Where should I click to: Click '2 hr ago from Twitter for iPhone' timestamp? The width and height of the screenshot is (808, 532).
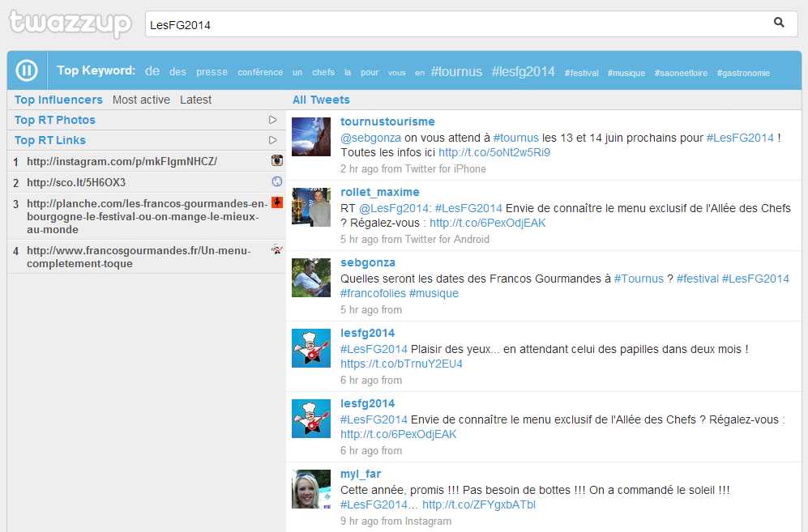tap(413, 169)
